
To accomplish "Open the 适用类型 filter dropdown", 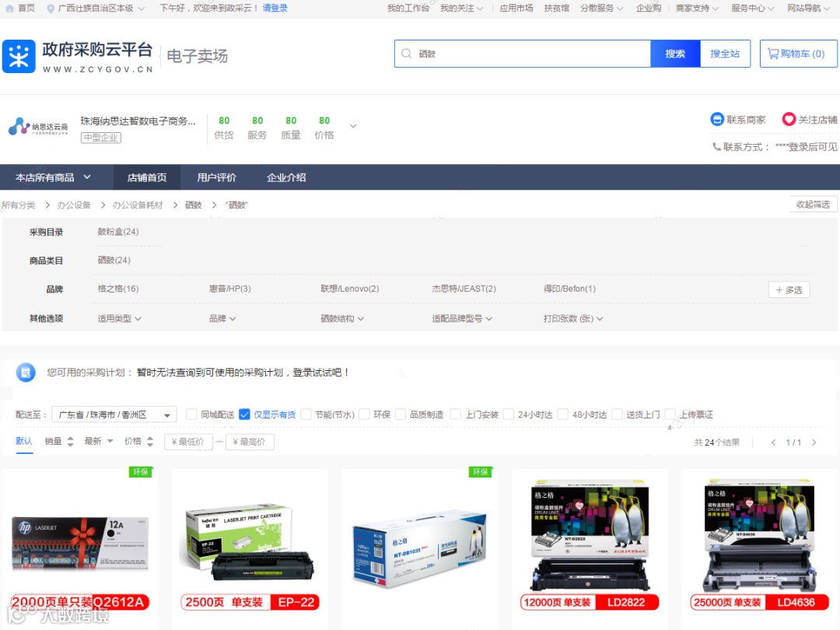I will pos(120,318).
